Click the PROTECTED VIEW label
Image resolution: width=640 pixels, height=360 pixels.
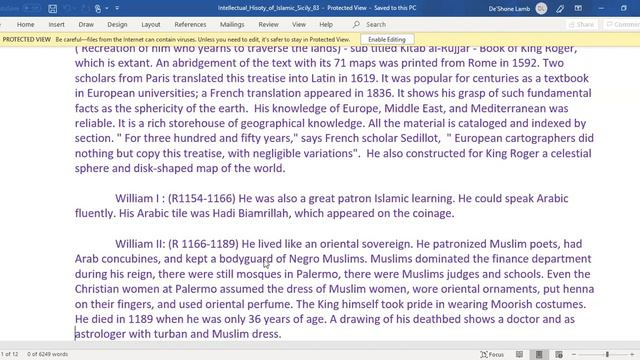[x=27, y=40]
